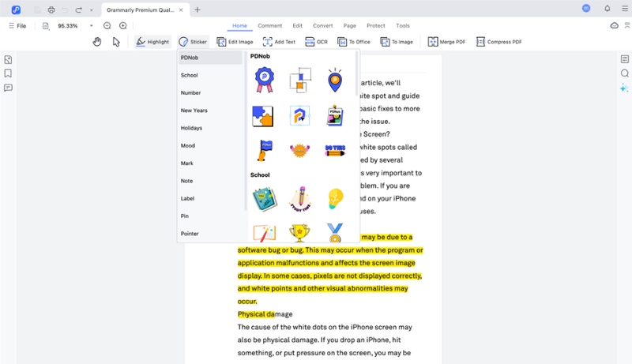Pick the light bulb School sticker
Image resolution: width=632 pixels, height=364 pixels.
point(335,199)
